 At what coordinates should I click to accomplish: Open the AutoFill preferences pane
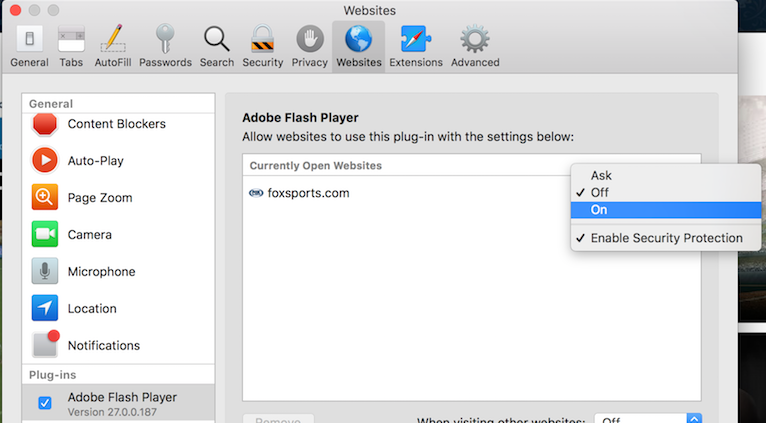[x=113, y=47]
